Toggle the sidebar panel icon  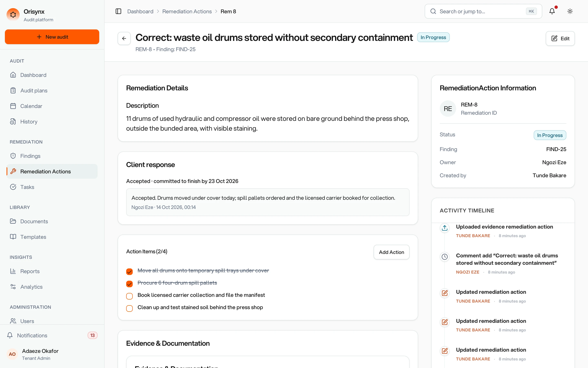(118, 11)
